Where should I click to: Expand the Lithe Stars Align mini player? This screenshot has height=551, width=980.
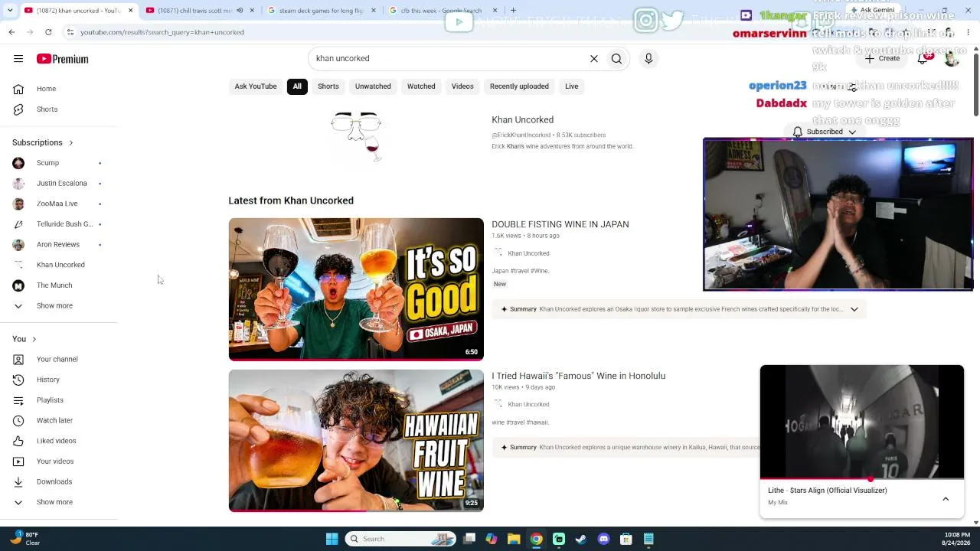[x=946, y=499]
